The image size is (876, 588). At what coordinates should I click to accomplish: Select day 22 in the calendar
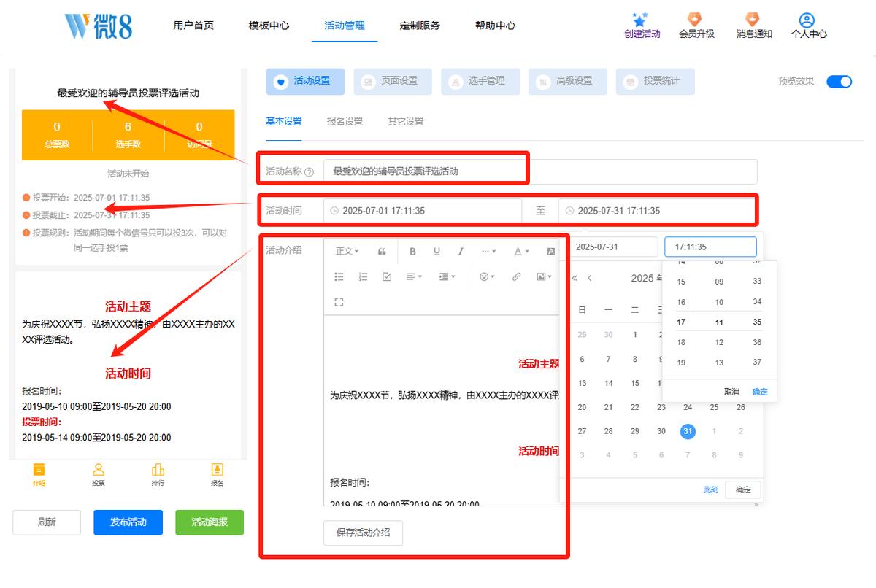tap(635, 407)
